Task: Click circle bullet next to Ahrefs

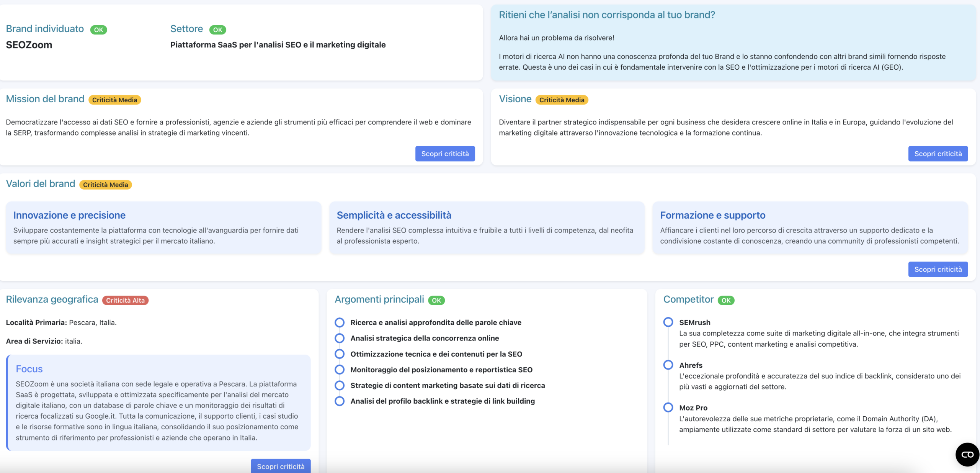Action: pyautogui.click(x=668, y=365)
